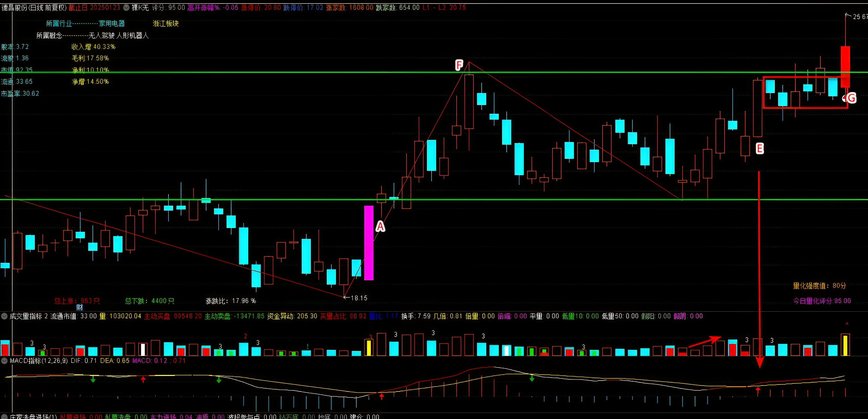Click the rightmost yellow volume bar
The height and width of the screenshot is (419, 868).
[x=845, y=345]
